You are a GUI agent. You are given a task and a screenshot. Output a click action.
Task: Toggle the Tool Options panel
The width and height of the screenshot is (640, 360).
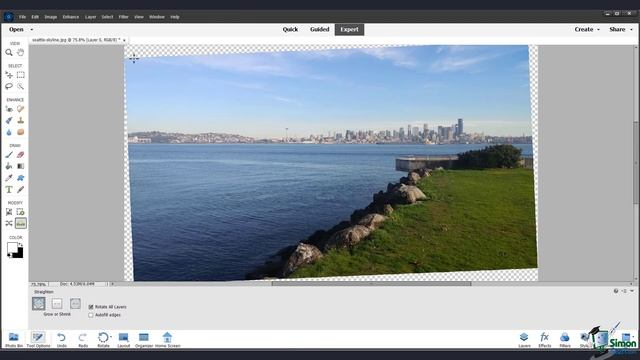pyautogui.click(x=38, y=340)
